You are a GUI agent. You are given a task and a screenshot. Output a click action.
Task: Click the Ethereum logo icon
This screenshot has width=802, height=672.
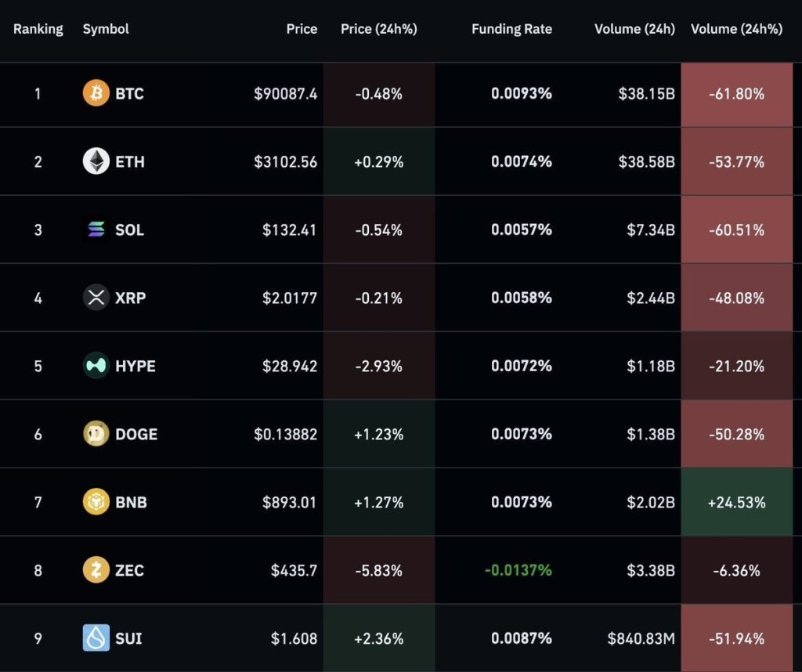pyautogui.click(x=96, y=161)
